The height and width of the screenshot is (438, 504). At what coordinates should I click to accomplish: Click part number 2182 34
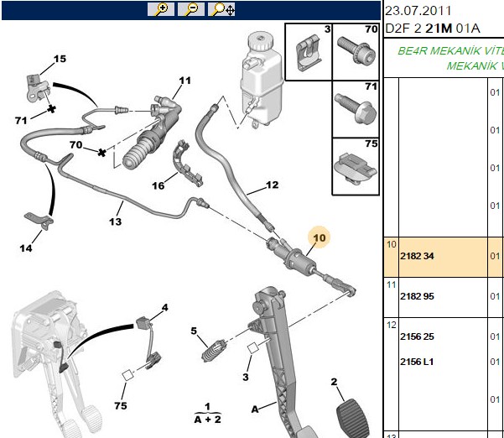pos(417,256)
